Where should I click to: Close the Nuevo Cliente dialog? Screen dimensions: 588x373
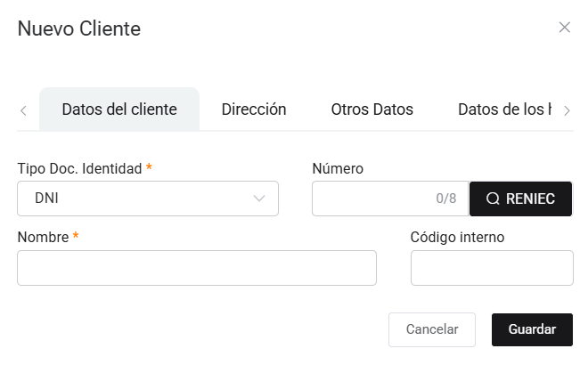[564, 28]
